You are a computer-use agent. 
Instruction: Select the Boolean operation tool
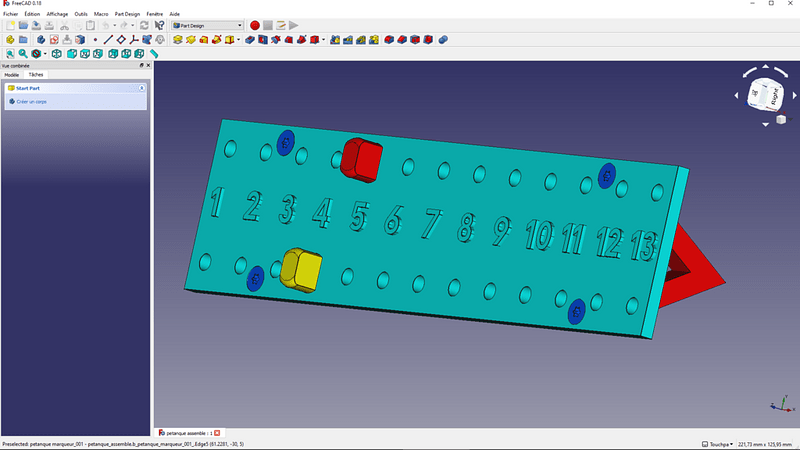tap(443, 40)
